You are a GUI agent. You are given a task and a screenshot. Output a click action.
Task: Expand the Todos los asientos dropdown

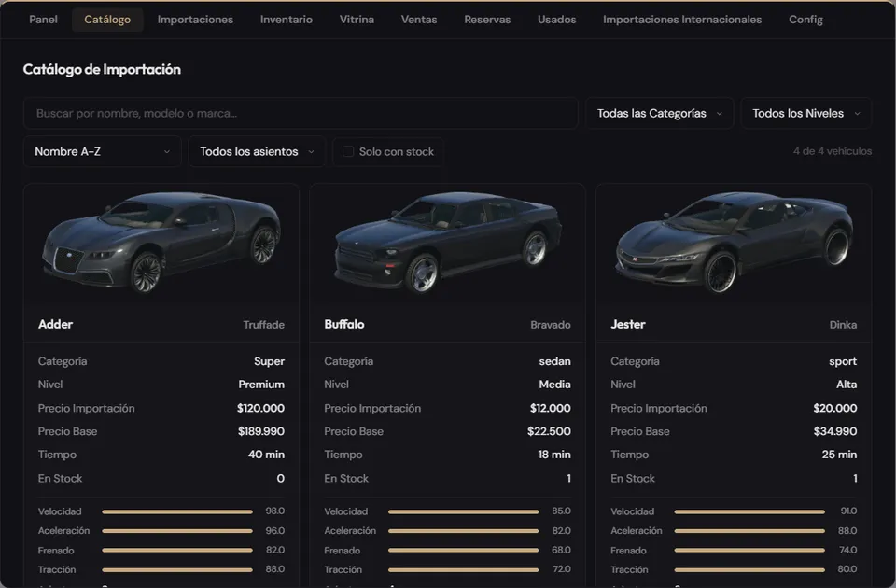(x=257, y=151)
